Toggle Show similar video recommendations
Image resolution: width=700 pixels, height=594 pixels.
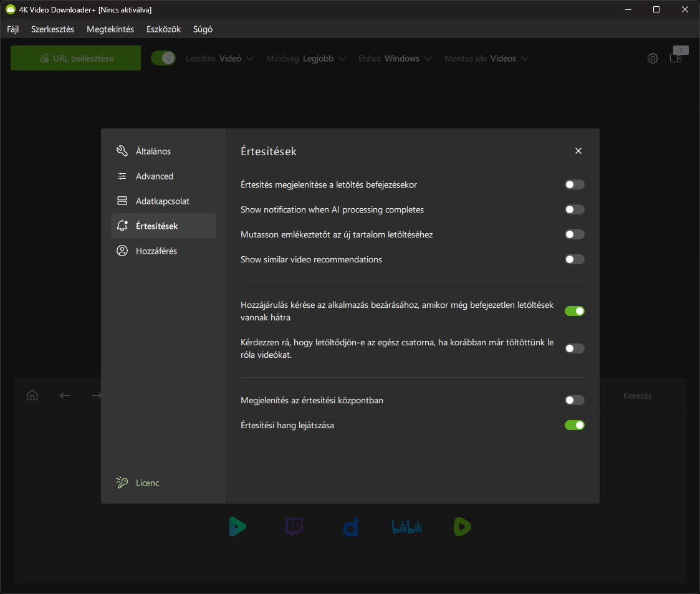pyautogui.click(x=574, y=259)
